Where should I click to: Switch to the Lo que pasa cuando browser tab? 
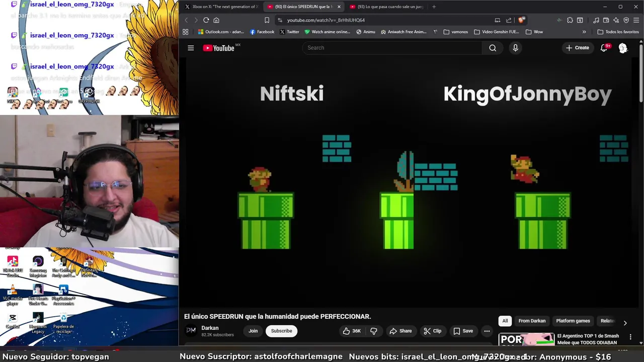pyautogui.click(x=386, y=7)
